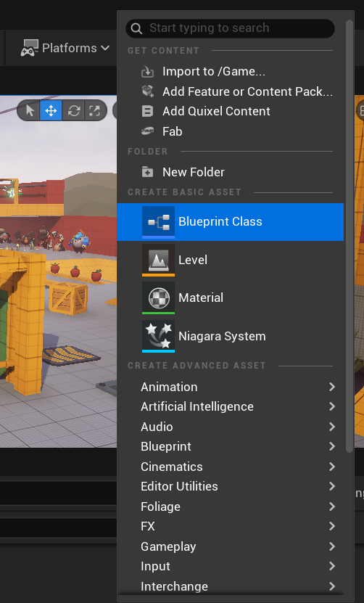The width and height of the screenshot is (364, 603).
Task: Toggle the Translate move tool
Action: pyautogui.click(x=51, y=111)
